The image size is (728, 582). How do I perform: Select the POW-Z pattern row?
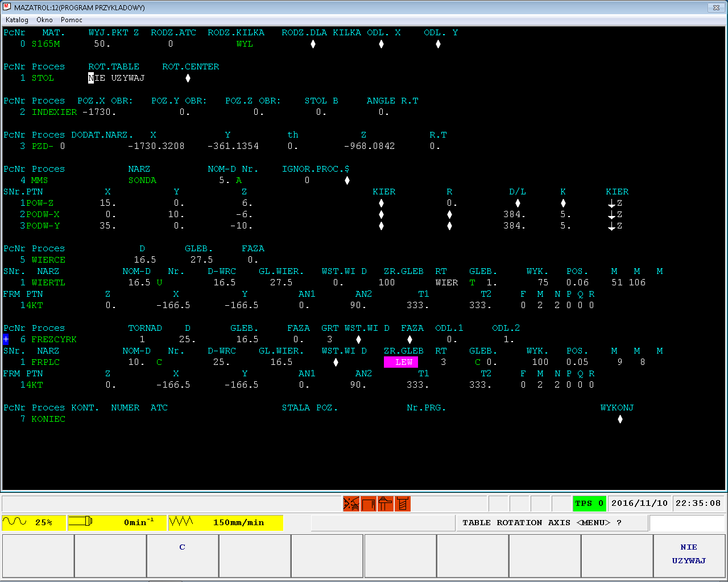point(40,203)
